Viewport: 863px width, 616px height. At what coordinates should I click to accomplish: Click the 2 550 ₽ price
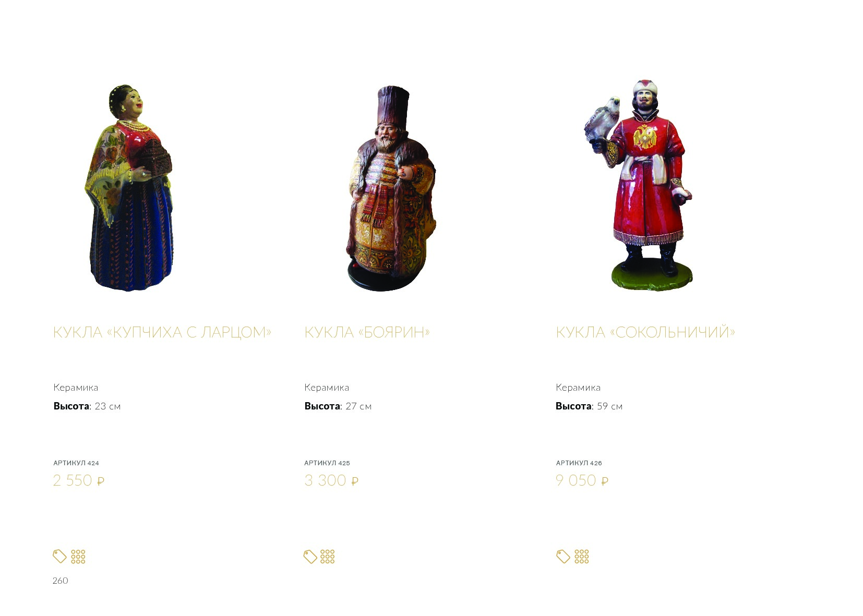tap(79, 480)
